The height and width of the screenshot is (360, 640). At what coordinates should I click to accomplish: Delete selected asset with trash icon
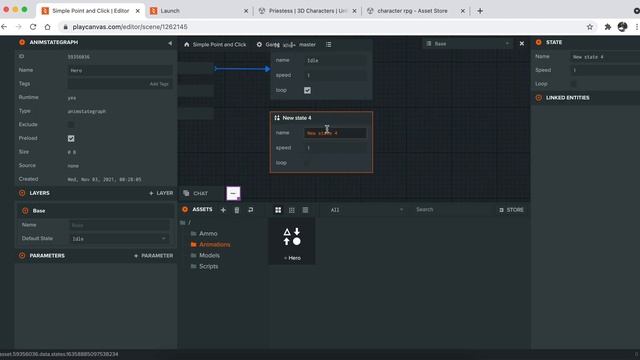click(x=237, y=210)
